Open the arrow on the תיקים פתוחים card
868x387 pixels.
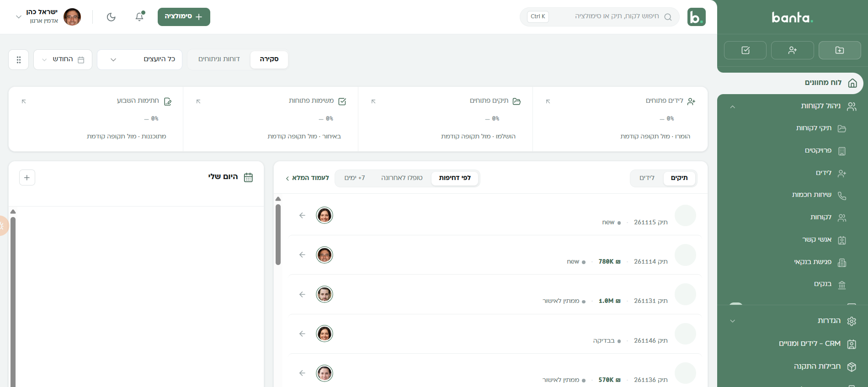(373, 101)
